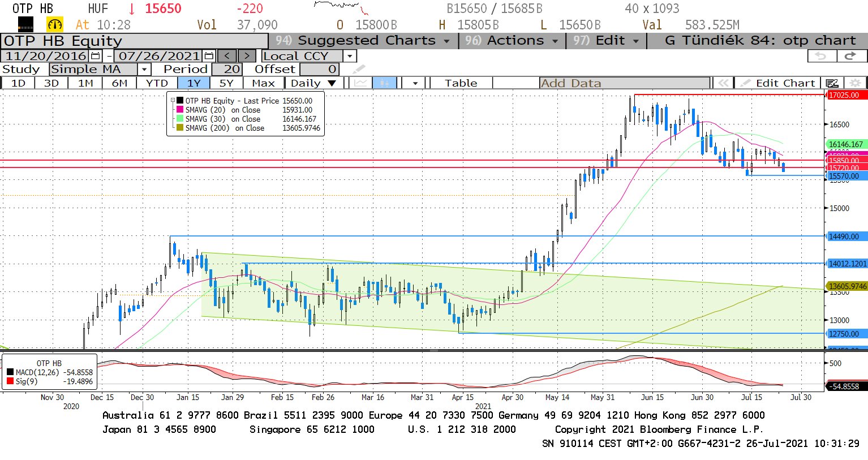
Task: Open the Simple MA study dropdown
Action: [x=144, y=69]
